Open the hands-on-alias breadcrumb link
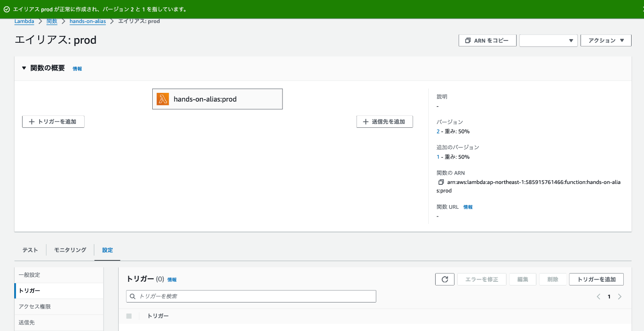The image size is (644, 331). coord(87,21)
